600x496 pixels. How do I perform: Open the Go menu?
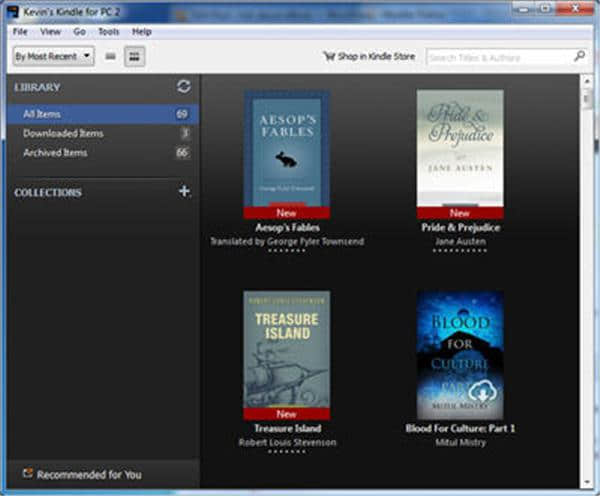[x=79, y=32]
